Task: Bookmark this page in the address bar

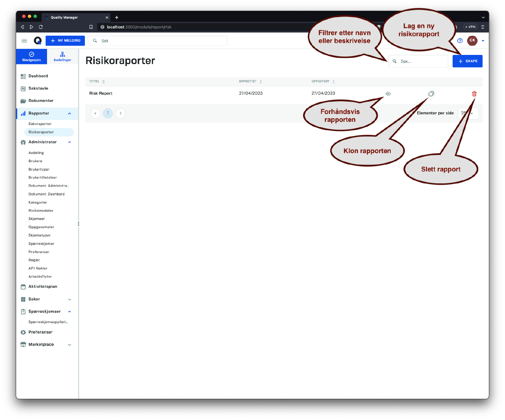Action: coord(91,27)
